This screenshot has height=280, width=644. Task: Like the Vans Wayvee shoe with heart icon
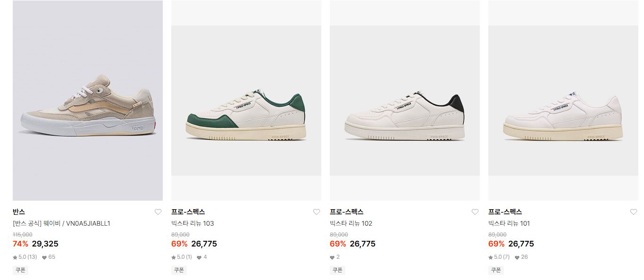pos(158,212)
